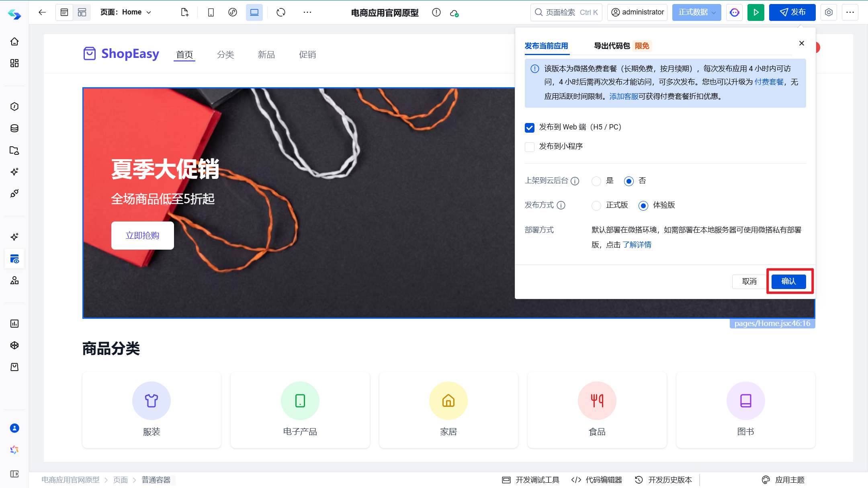This screenshot has width=868, height=488.
Task: Expand the 正式数据 dropdown
Action: (x=697, y=12)
